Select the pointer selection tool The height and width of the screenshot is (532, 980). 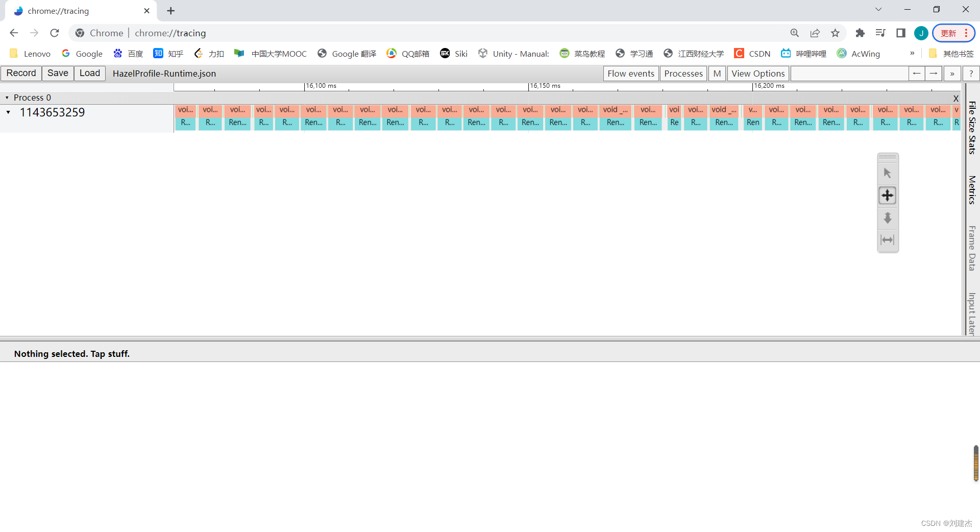[x=888, y=173]
